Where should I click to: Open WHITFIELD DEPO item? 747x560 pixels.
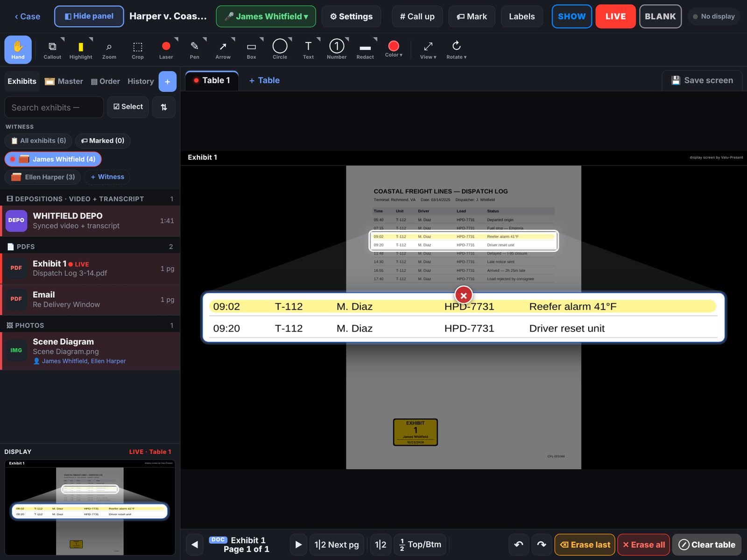click(90, 221)
